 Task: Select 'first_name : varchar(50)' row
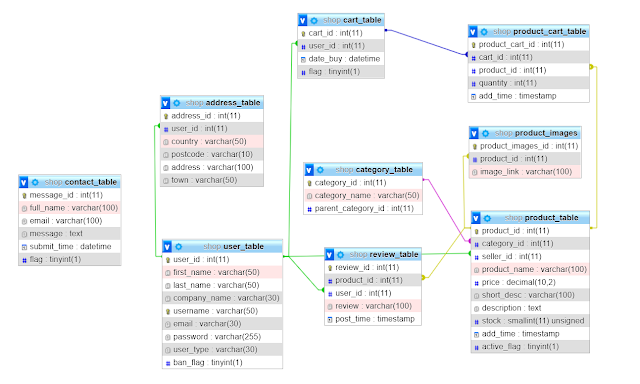click(222, 272)
